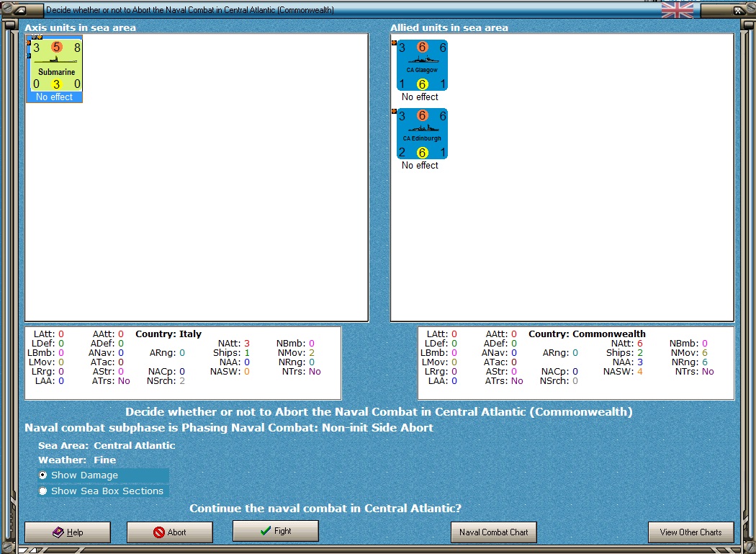This screenshot has height=554, width=756.
Task: Open View Other Charts
Action: pos(691,532)
